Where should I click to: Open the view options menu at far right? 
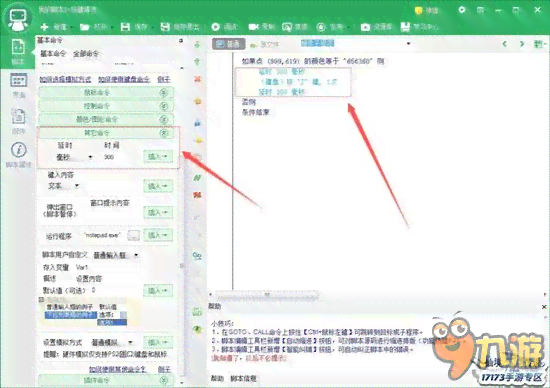click(x=539, y=44)
